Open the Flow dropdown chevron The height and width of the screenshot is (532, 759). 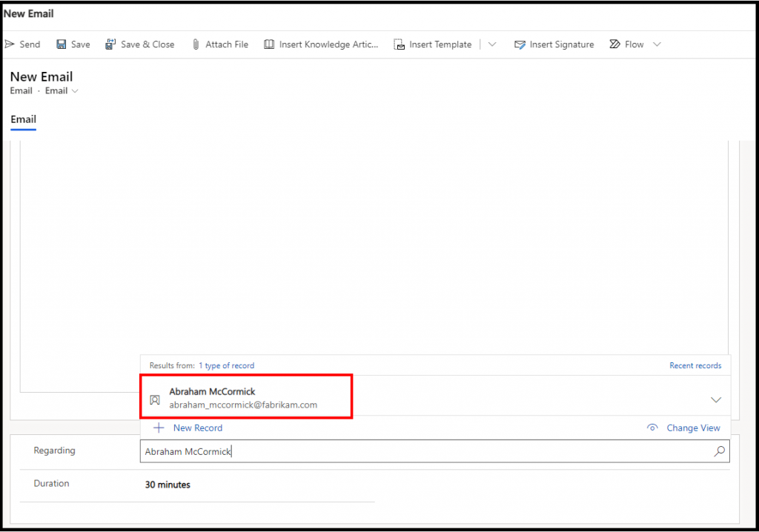(657, 44)
